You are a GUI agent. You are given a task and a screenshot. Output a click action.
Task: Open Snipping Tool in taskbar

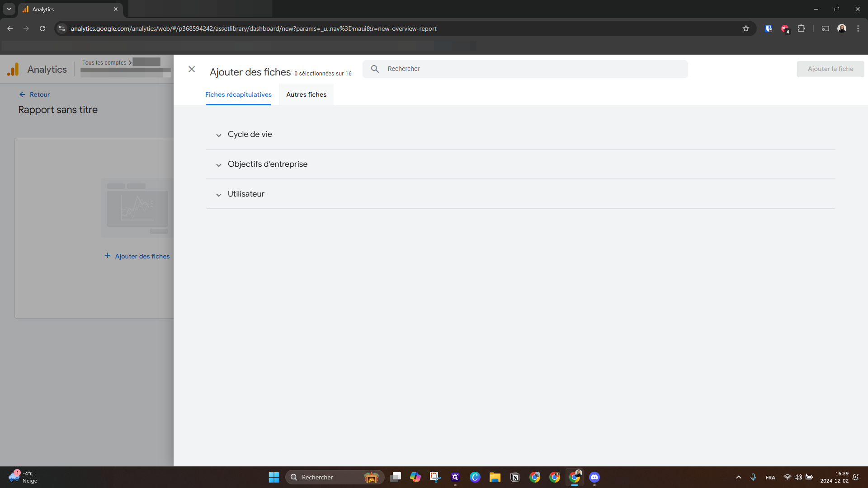[435, 477]
